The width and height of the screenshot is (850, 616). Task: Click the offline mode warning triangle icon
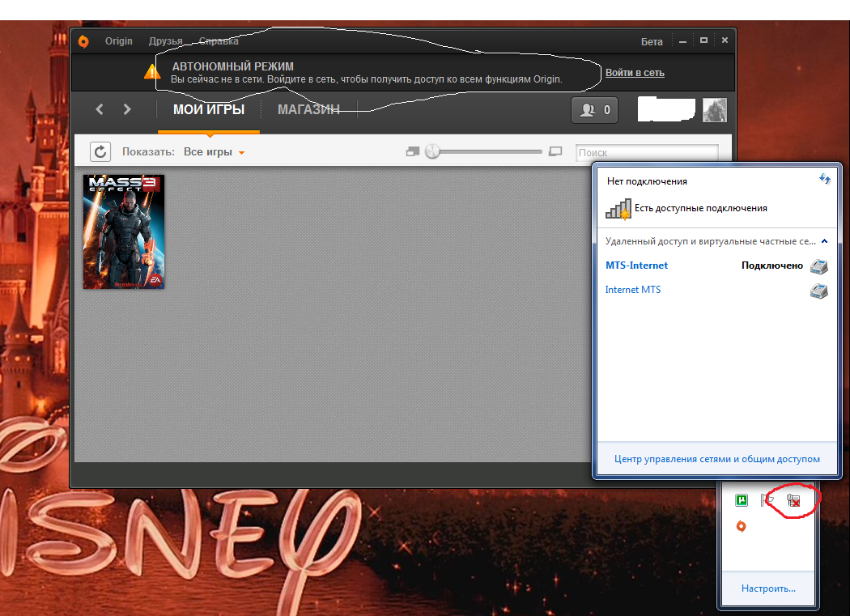coord(152,72)
